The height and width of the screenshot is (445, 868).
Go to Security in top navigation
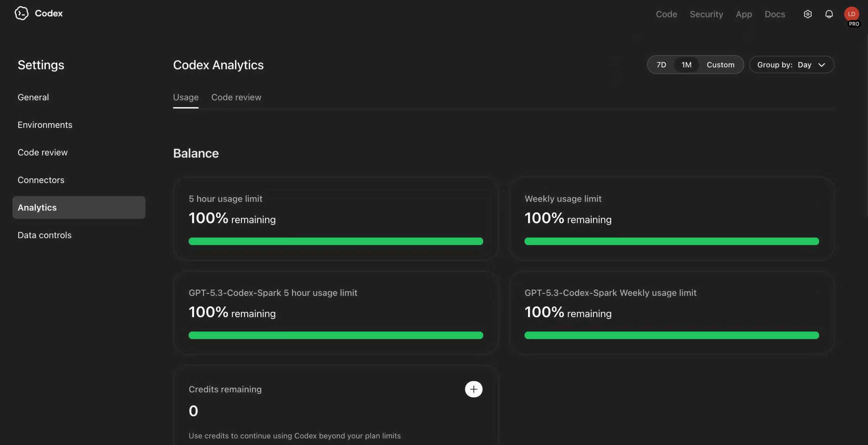706,14
